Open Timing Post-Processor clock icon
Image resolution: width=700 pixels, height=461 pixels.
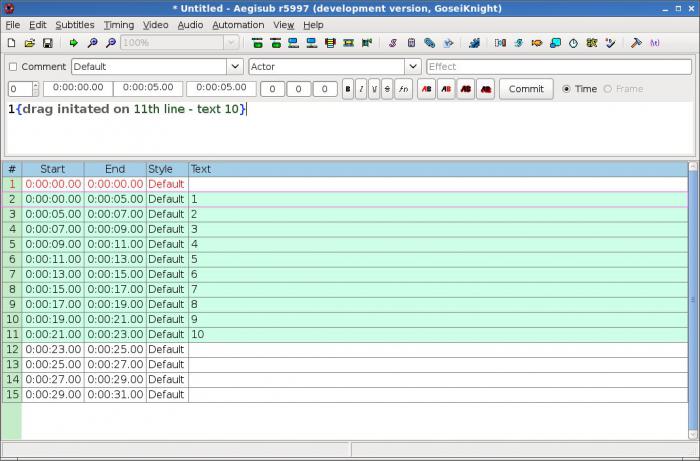pyautogui.click(x=573, y=43)
